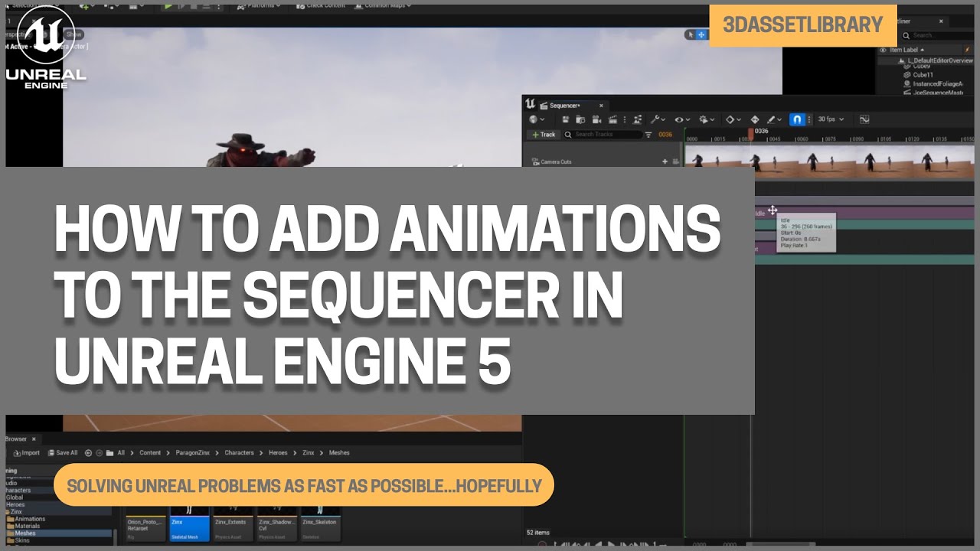Click first camera cut thumbnail in timeline
This screenshot has width=980, height=551.
[713, 158]
